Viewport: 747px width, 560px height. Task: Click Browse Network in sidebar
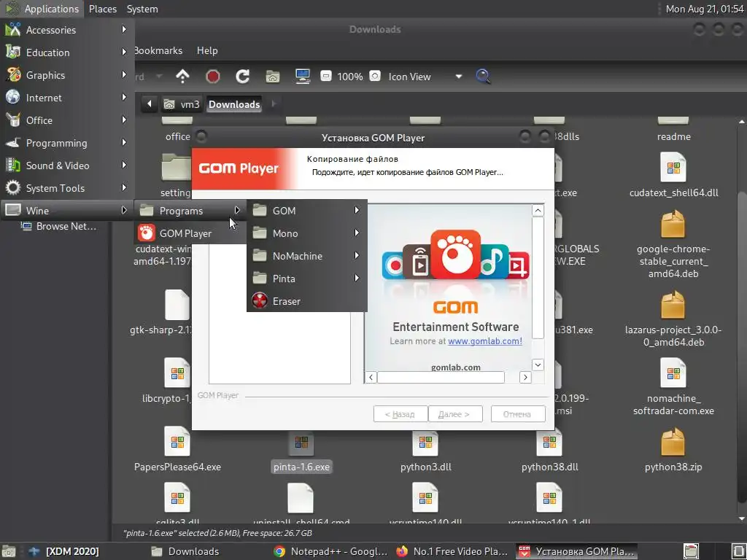60,226
